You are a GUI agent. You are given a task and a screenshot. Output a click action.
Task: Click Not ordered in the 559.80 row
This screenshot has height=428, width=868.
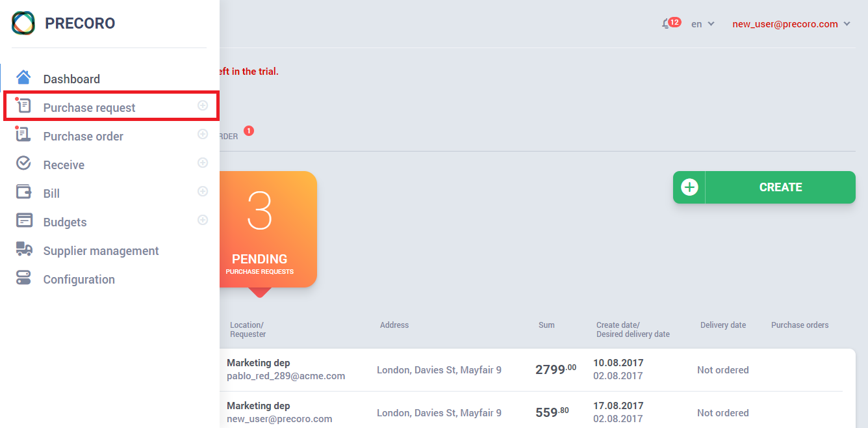point(723,413)
